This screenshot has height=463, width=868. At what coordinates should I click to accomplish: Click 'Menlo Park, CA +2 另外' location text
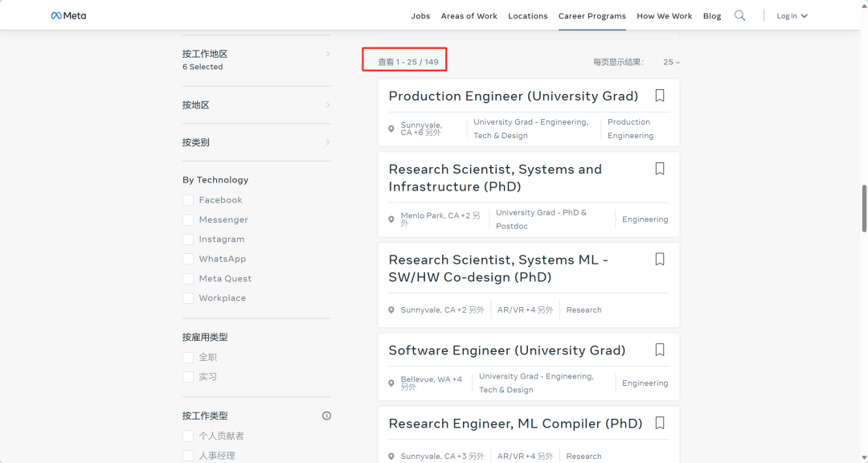pyautogui.click(x=440, y=219)
